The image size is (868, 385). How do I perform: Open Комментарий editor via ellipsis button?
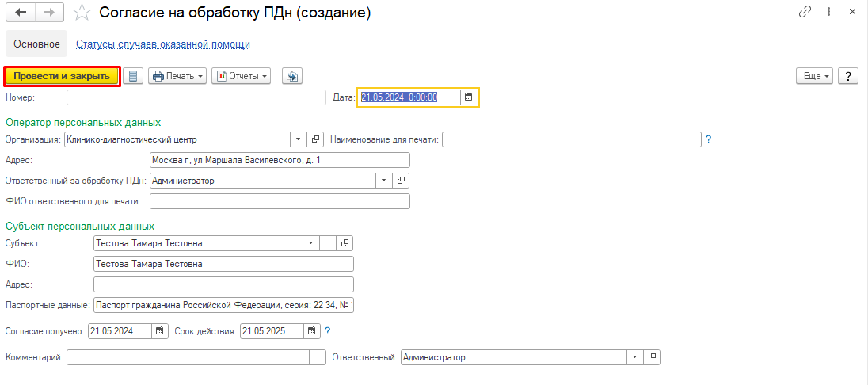click(318, 357)
